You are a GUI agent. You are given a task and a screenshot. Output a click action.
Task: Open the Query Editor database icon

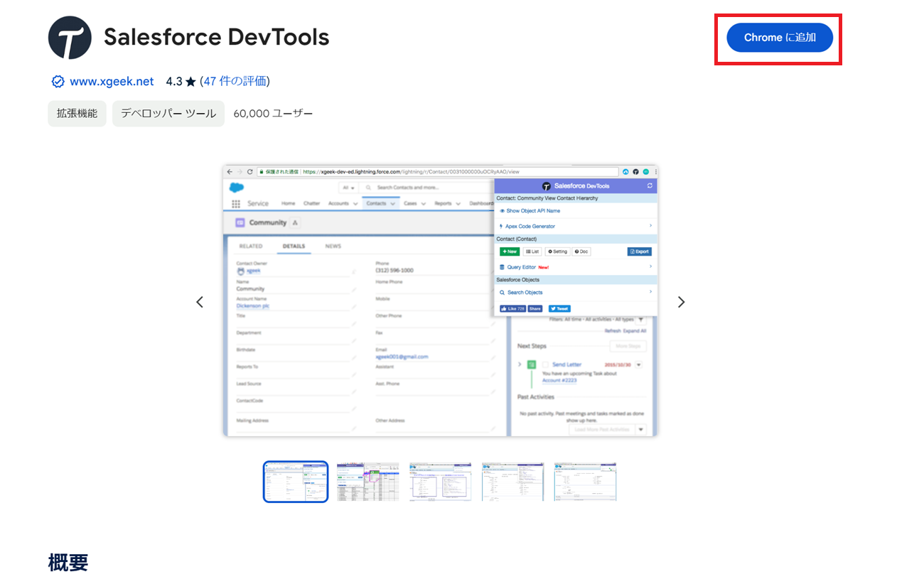click(501, 267)
